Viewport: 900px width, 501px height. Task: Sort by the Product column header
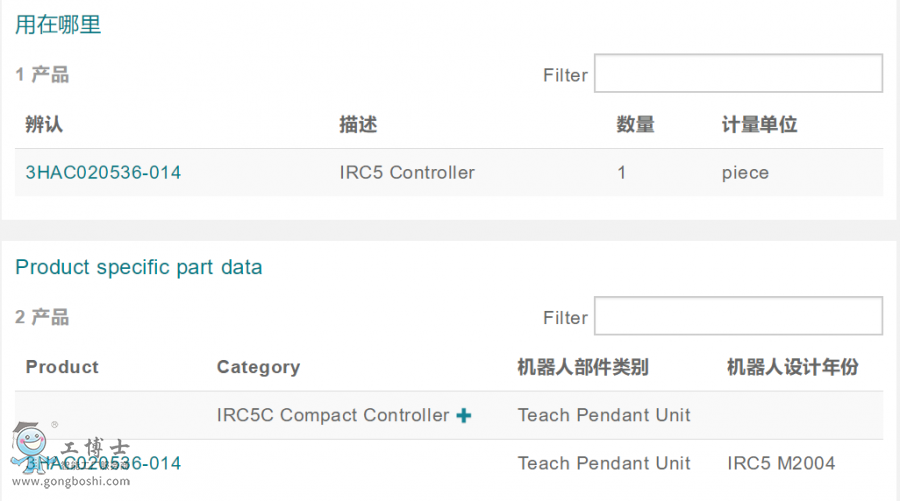point(62,367)
